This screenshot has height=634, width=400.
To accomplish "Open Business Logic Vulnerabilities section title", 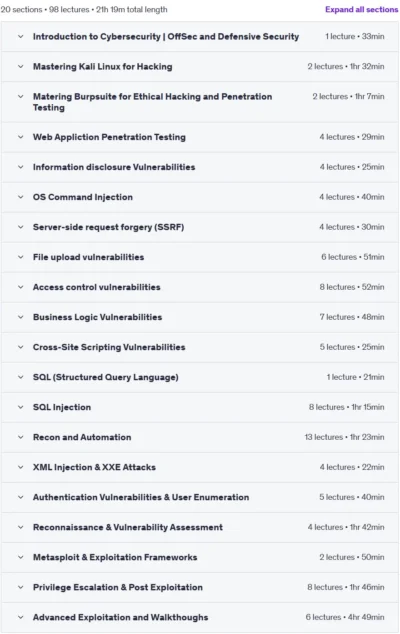I will click(97, 317).
